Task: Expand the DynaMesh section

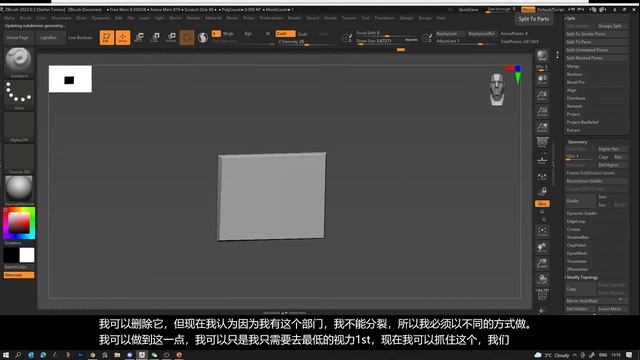Action: point(577,253)
